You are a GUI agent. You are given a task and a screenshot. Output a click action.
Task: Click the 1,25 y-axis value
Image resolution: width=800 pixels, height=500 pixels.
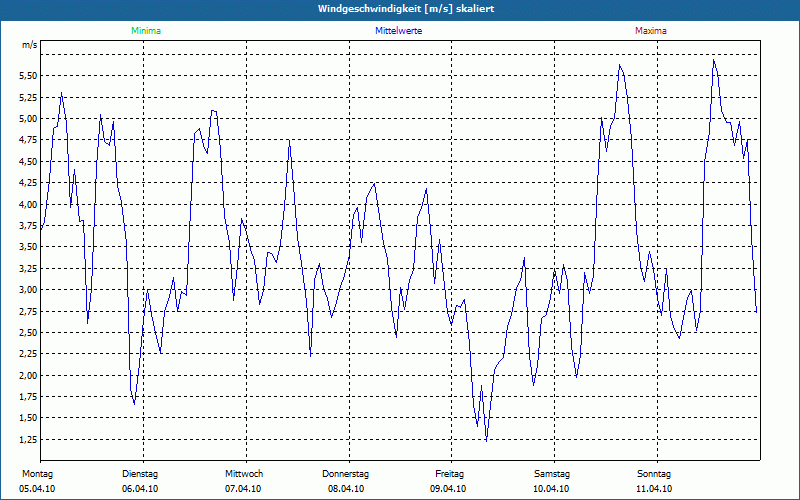tap(29, 440)
